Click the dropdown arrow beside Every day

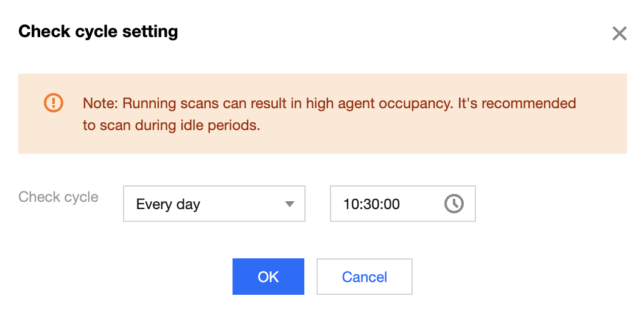[290, 204]
